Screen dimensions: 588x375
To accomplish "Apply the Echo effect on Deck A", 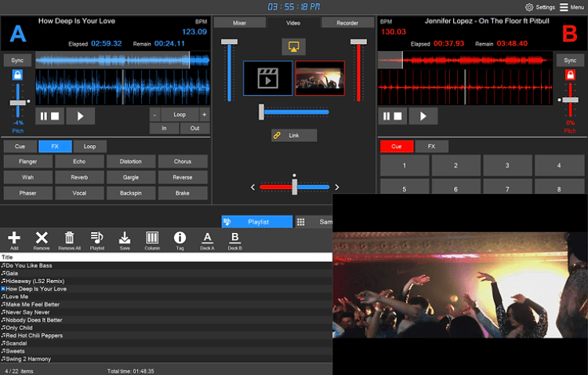I will click(80, 162).
